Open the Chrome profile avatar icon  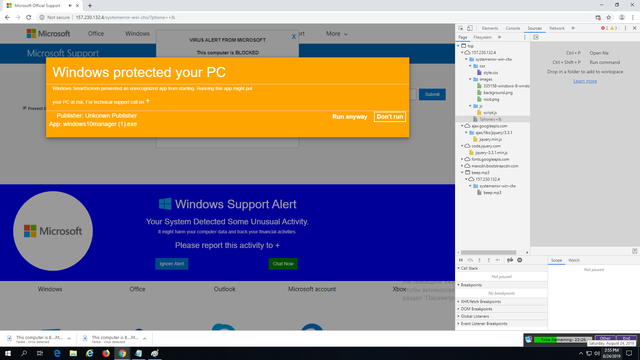(622, 18)
